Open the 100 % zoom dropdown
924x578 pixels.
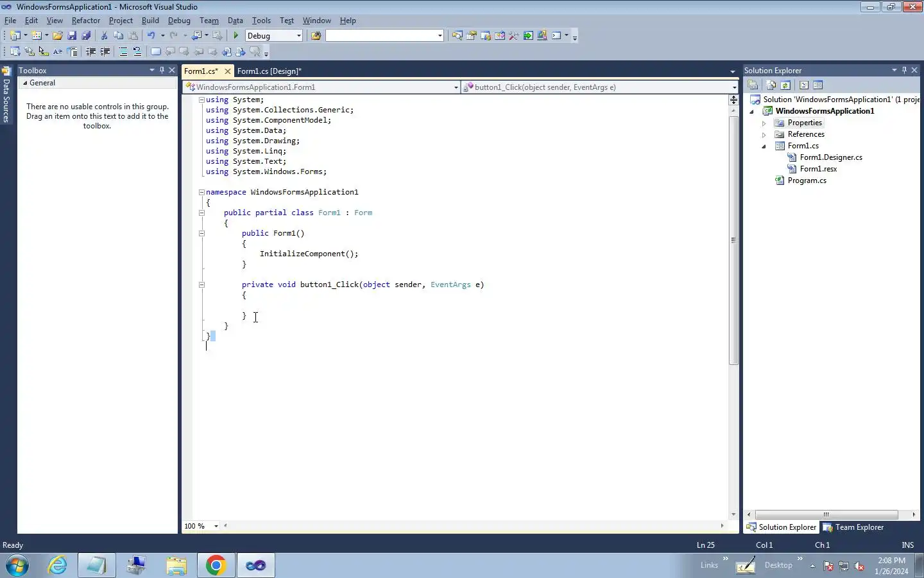[216, 526]
